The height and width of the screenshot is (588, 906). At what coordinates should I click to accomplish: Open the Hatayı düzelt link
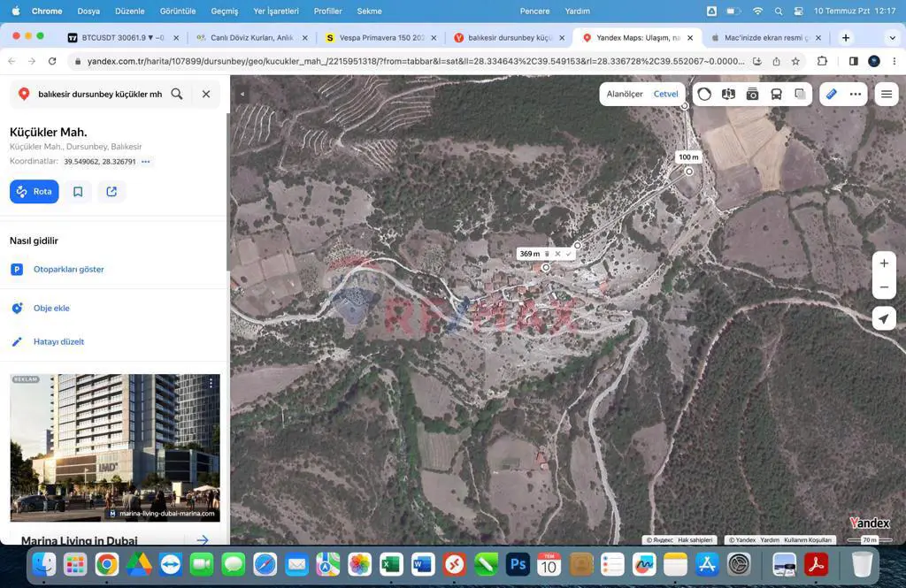coord(59,341)
